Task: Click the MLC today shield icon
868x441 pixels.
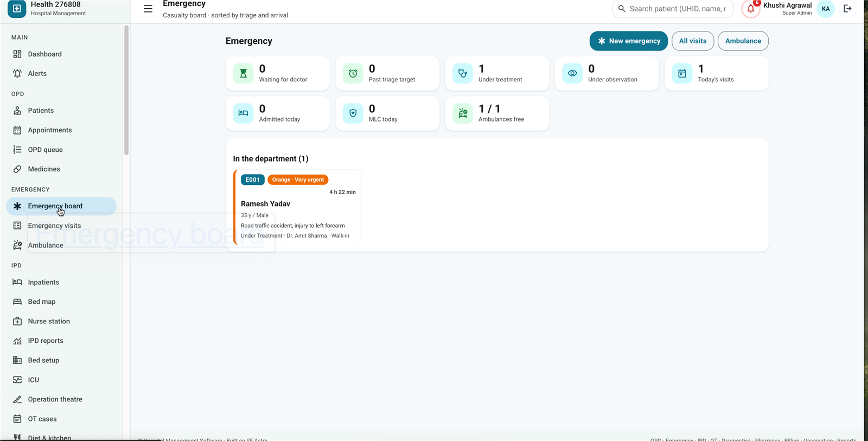Action: tap(353, 113)
